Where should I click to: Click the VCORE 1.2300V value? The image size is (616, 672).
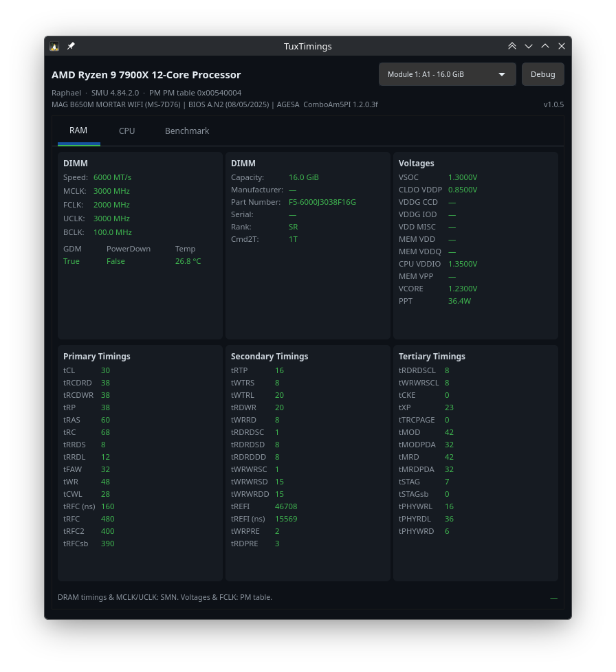pyautogui.click(x=463, y=289)
